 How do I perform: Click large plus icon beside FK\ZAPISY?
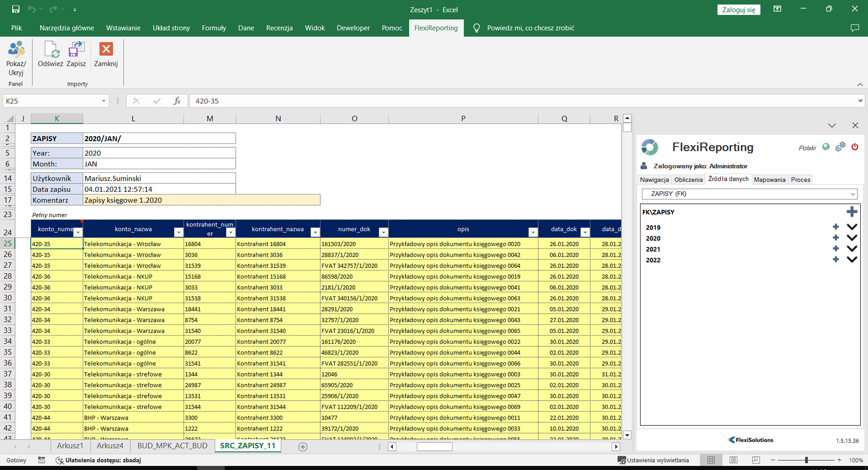pos(852,212)
